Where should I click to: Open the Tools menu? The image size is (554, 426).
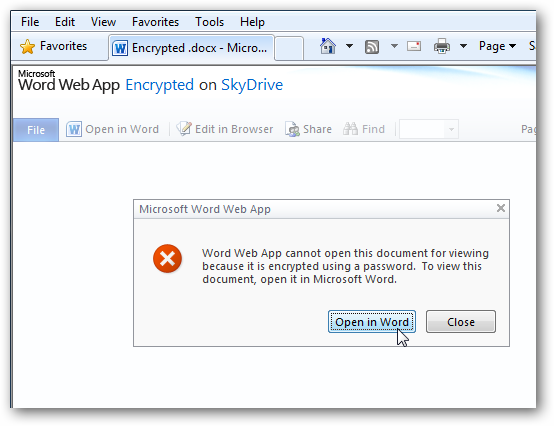(x=210, y=22)
